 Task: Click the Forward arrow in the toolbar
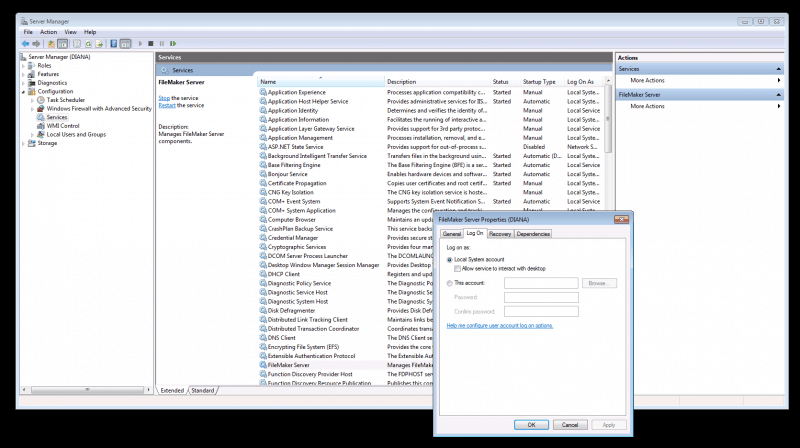[x=36, y=44]
